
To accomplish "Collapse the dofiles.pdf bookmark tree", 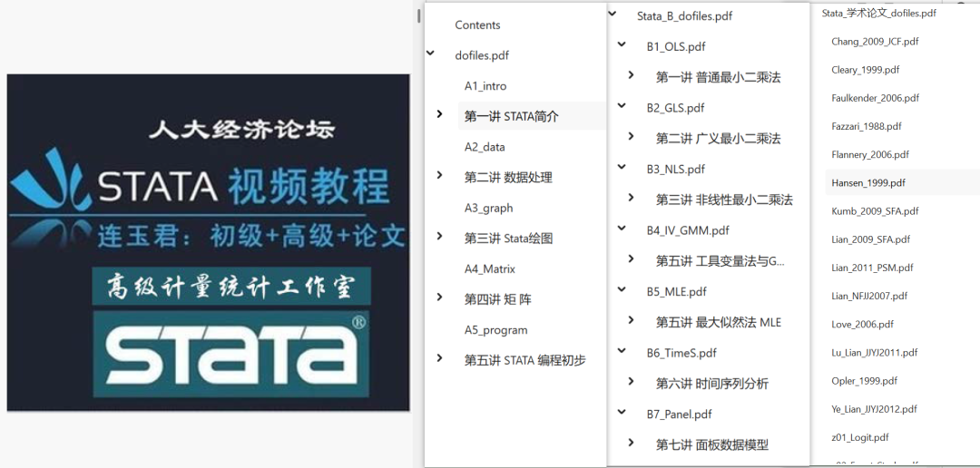I will point(430,54).
